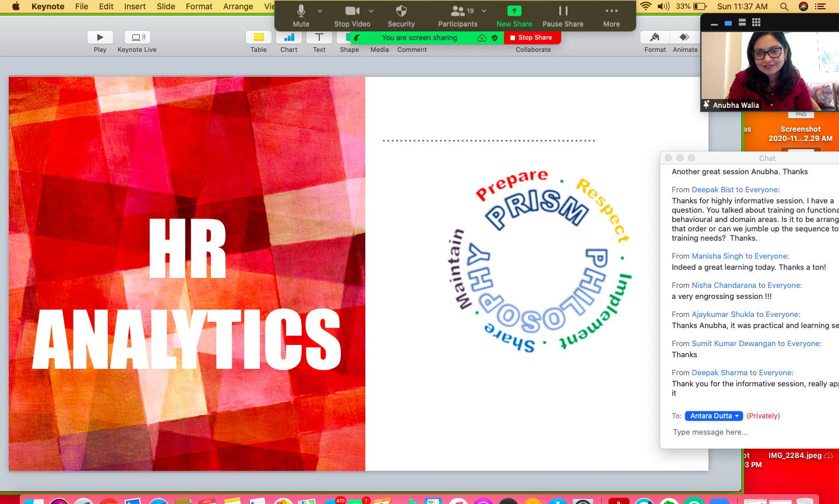Open the Animate inspector in Keynote
The height and width of the screenshot is (504, 839).
click(x=685, y=37)
